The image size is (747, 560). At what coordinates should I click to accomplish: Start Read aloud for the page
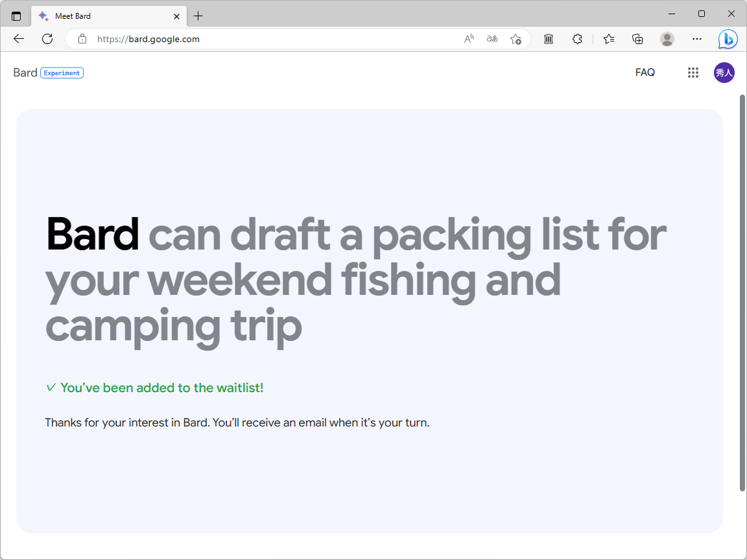point(468,39)
